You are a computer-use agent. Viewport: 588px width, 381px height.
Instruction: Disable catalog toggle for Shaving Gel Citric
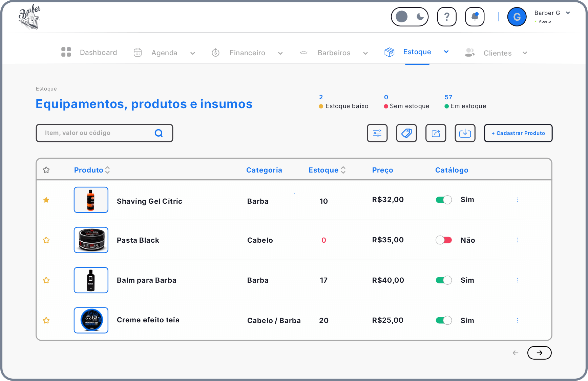click(x=444, y=200)
